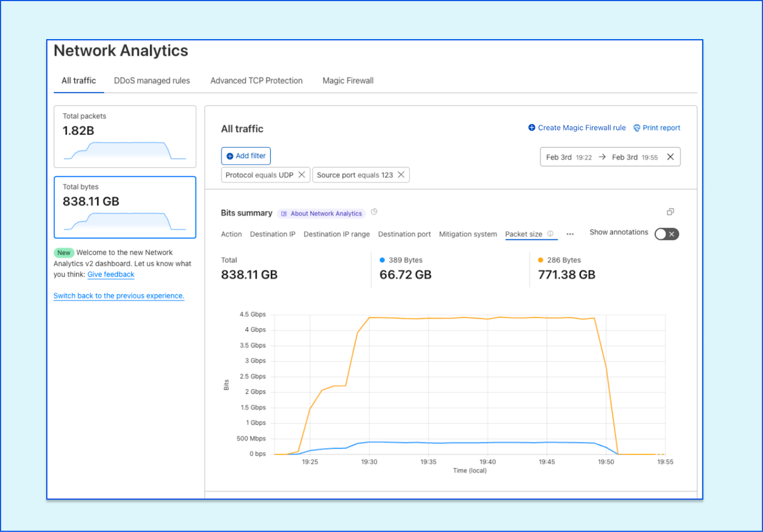
Task: Open the Magic Firewall tab
Action: click(348, 81)
